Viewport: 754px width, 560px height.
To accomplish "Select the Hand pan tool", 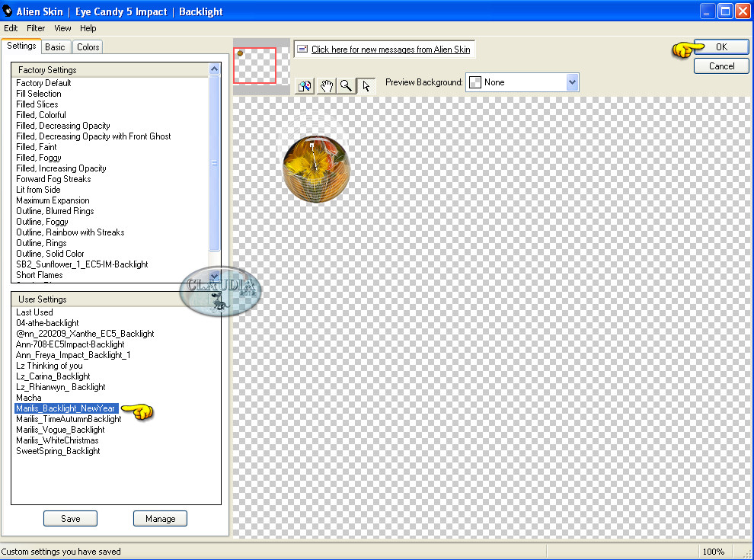I will coord(326,85).
